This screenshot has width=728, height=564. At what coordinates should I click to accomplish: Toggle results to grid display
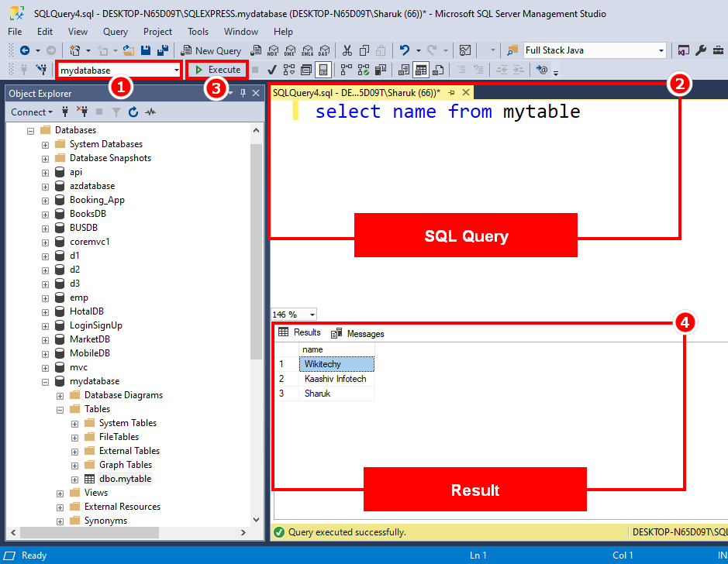point(421,70)
